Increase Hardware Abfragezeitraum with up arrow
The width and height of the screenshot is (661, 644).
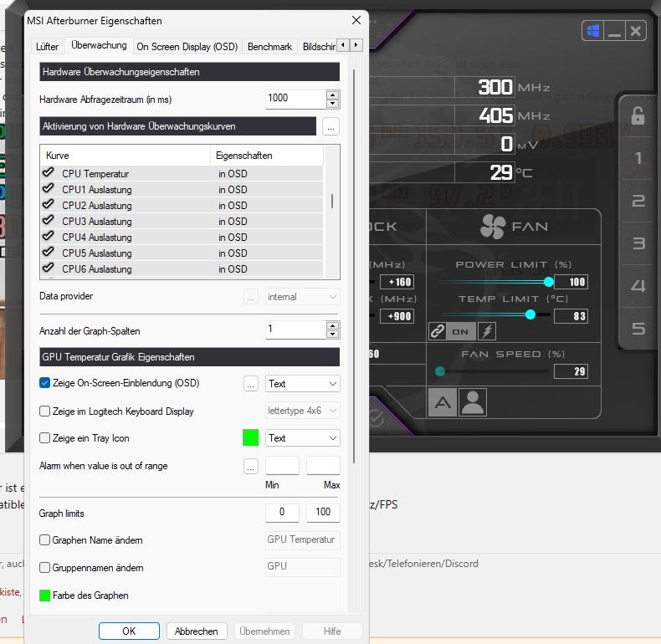point(333,95)
